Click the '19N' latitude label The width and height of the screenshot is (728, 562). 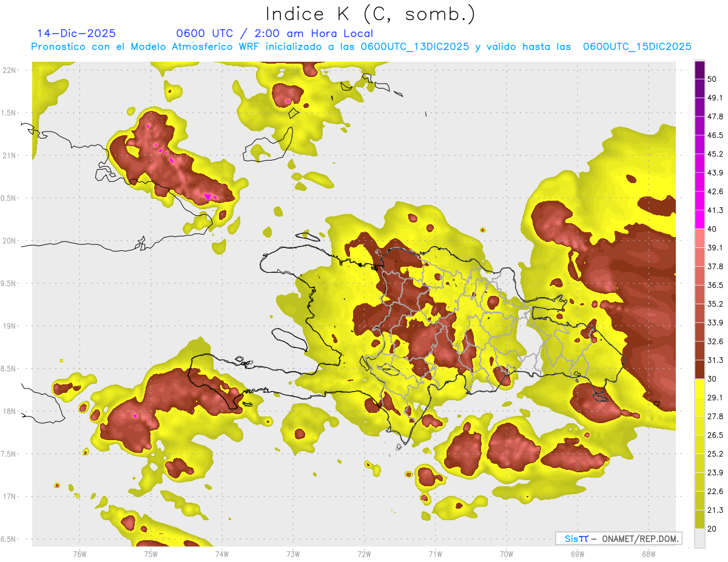point(9,326)
